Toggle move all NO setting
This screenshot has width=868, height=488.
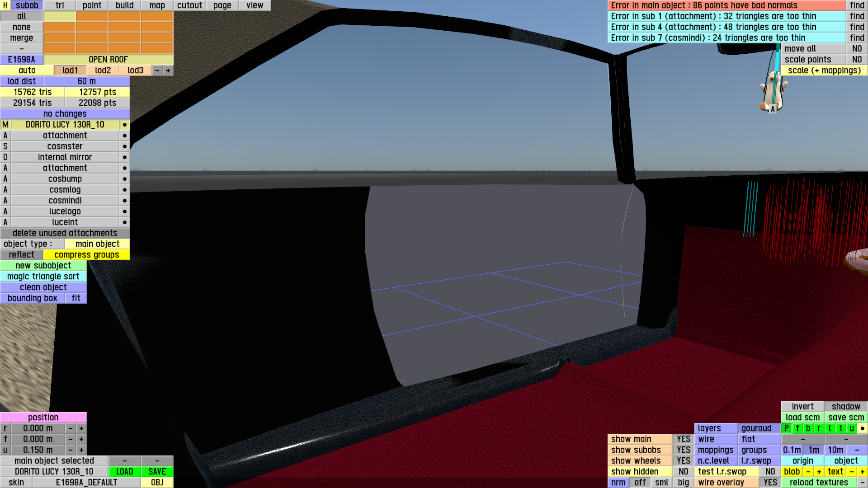pyautogui.click(x=857, y=49)
